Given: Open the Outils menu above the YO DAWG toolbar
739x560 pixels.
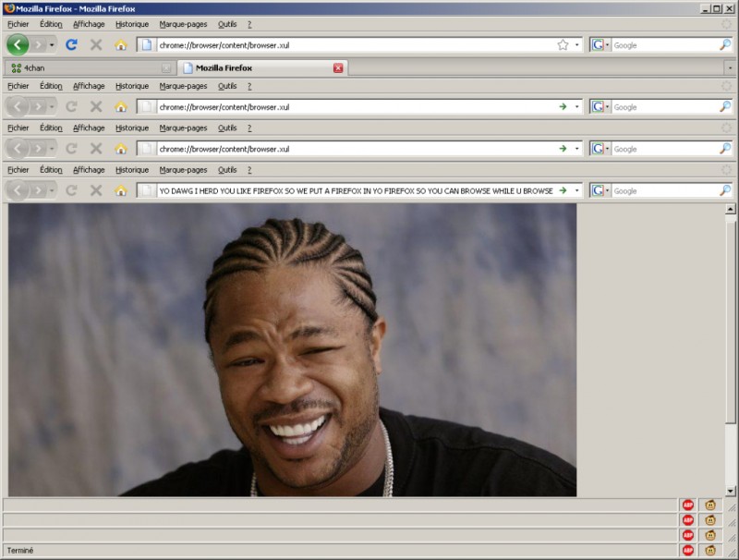Looking at the screenshot, I should pyautogui.click(x=227, y=170).
